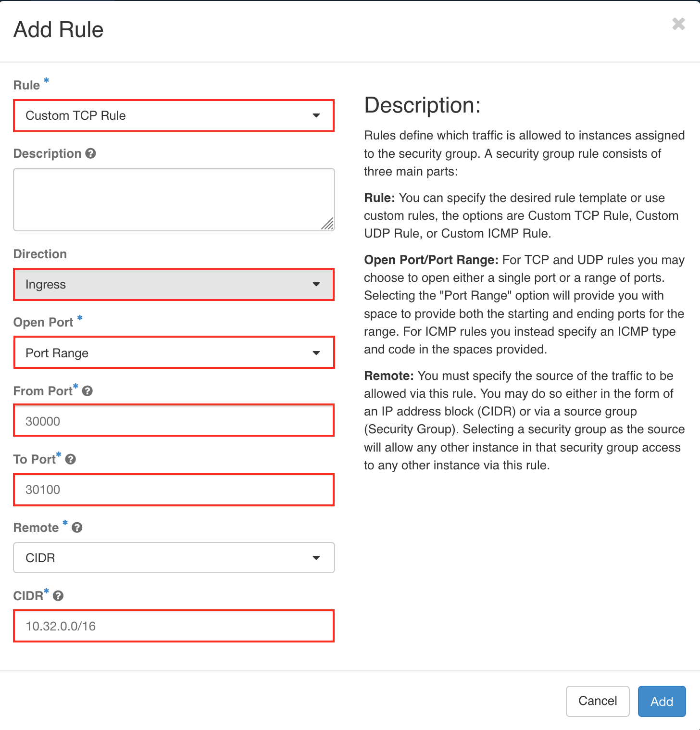This screenshot has height=730, width=700.
Task: Click the 'Open Port' field label
Action: click(43, 322)
